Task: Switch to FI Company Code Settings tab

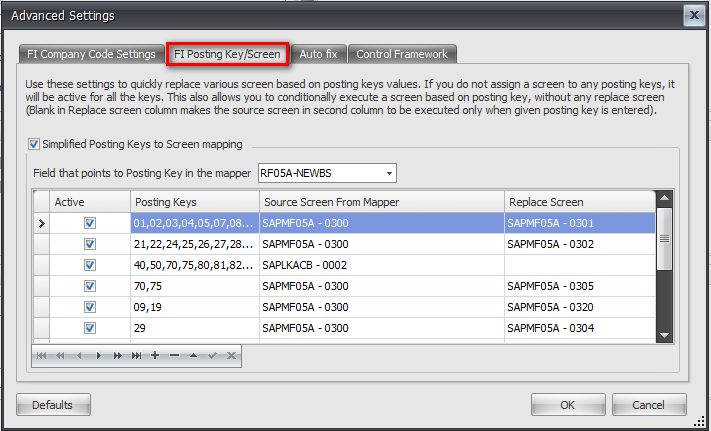Action: pos(91,54)
